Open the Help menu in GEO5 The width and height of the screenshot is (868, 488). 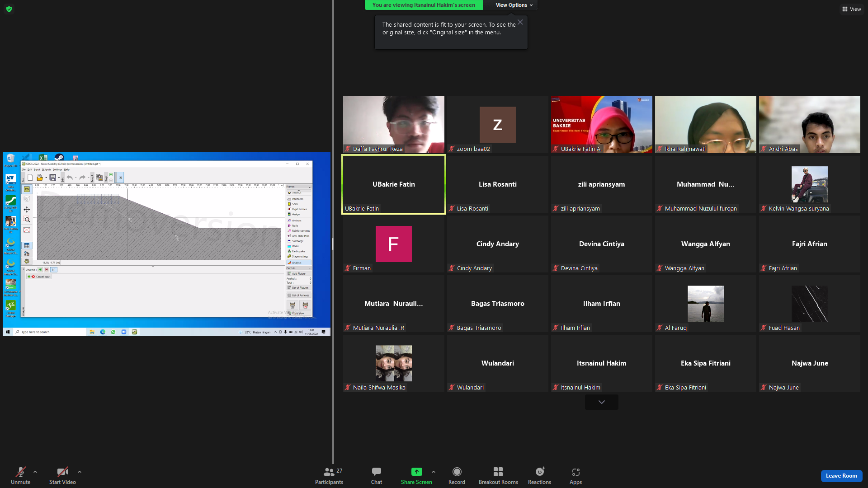coord(67,170)
